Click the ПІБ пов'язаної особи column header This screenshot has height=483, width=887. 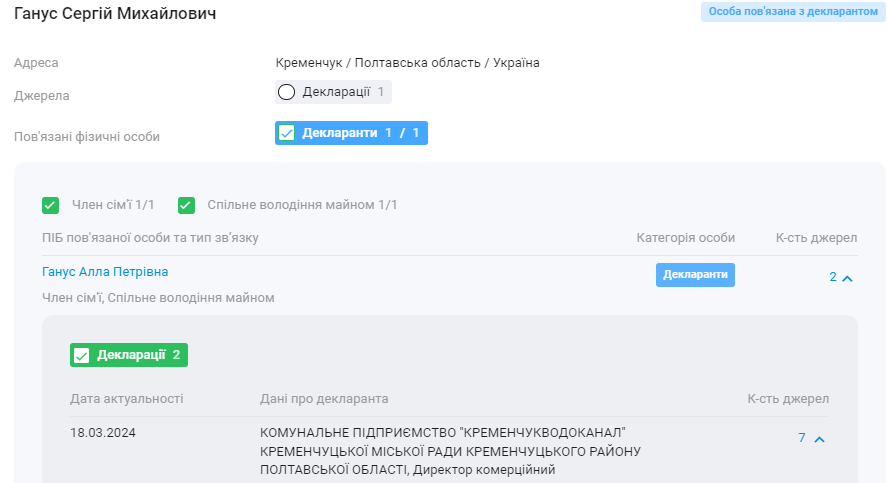point(150,238)
